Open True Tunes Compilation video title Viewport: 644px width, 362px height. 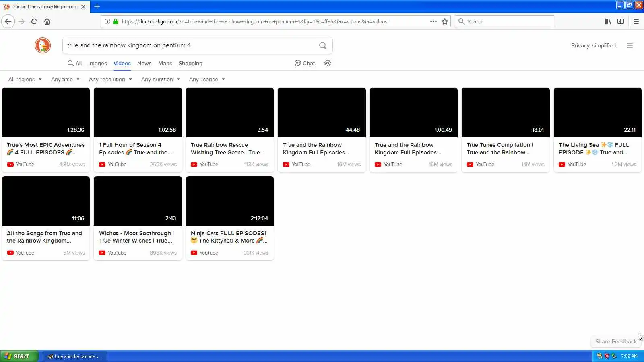tap(500, 148)
